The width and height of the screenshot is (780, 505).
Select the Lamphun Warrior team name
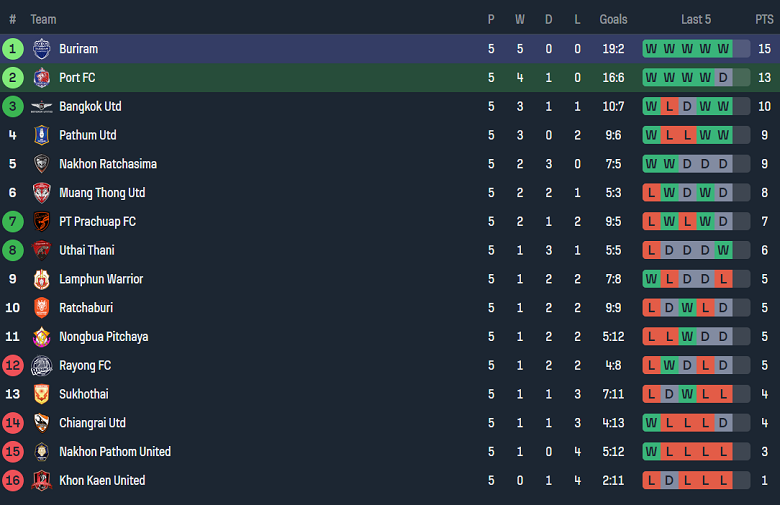101,279
